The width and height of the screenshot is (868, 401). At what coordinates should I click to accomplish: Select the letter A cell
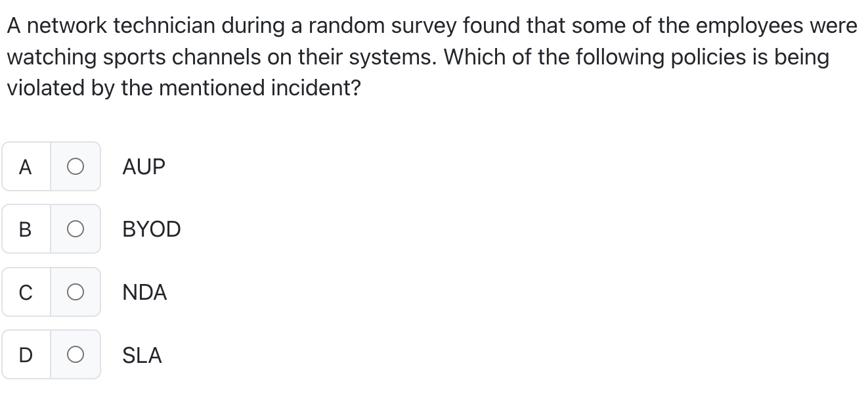(x=25, y=166)
